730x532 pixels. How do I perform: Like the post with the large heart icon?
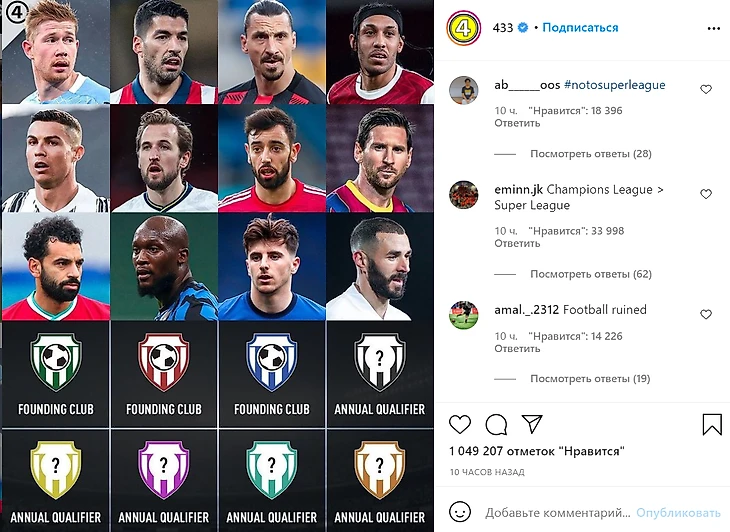[x=460, y=424]
